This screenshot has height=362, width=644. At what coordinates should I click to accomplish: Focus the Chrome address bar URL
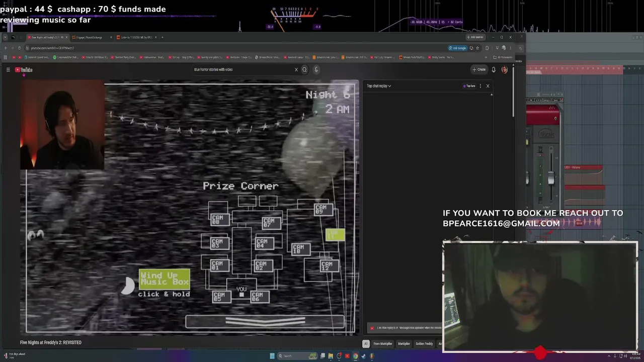pyautogui.click(x=52, y=48)
